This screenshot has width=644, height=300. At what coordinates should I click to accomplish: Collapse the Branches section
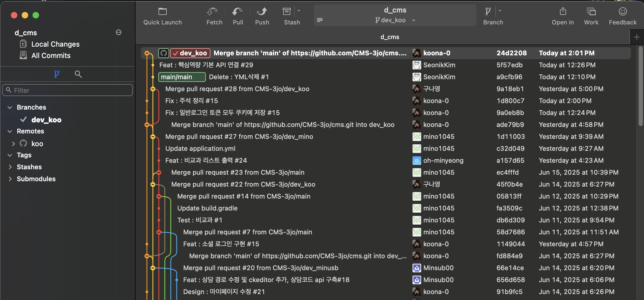pos(10,107)
